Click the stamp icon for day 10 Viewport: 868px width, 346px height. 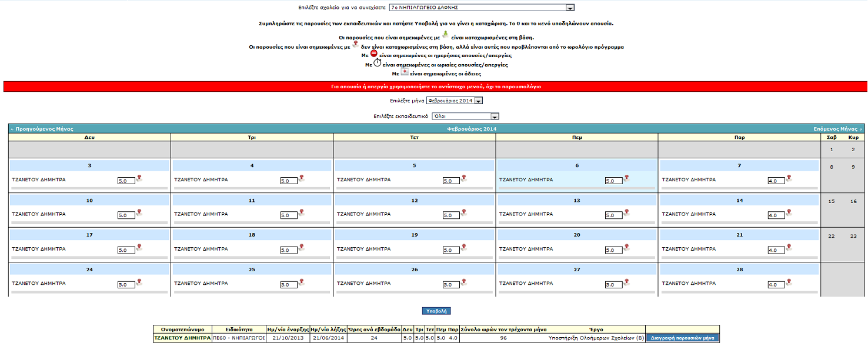pyautogui.click(x=140, y=213)
